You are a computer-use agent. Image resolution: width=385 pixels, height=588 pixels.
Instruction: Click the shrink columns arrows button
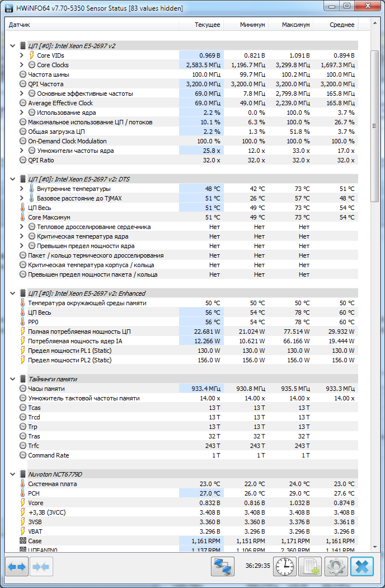(x=42, y=567)
